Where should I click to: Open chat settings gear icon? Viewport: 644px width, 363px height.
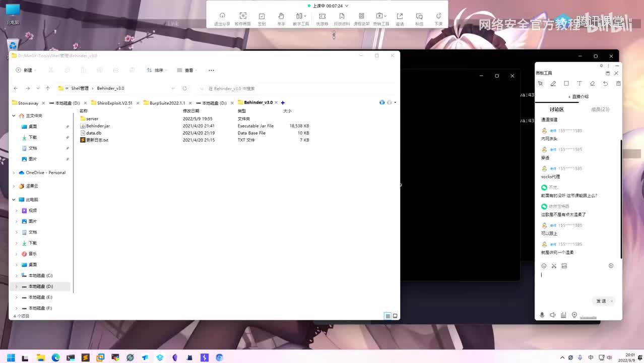[x=611, y=266]
